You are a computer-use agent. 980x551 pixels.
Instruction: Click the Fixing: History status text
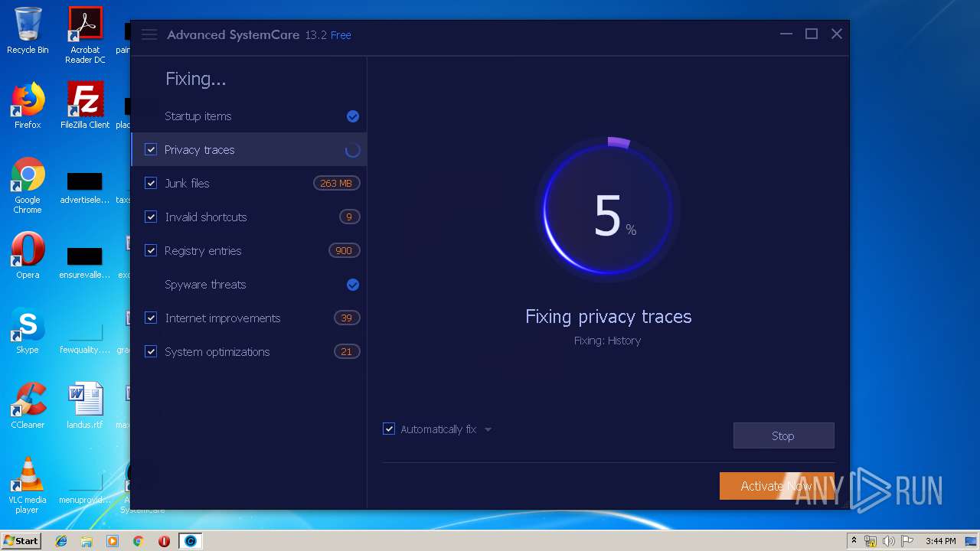click(608, 341)
